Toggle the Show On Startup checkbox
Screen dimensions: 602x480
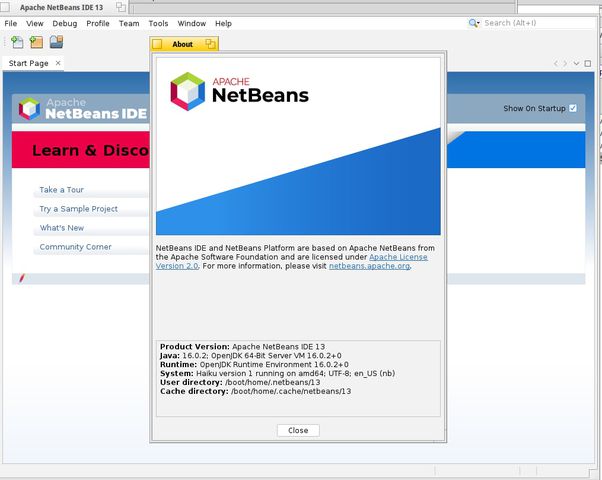pyautogui.click(x=573, y=108)
